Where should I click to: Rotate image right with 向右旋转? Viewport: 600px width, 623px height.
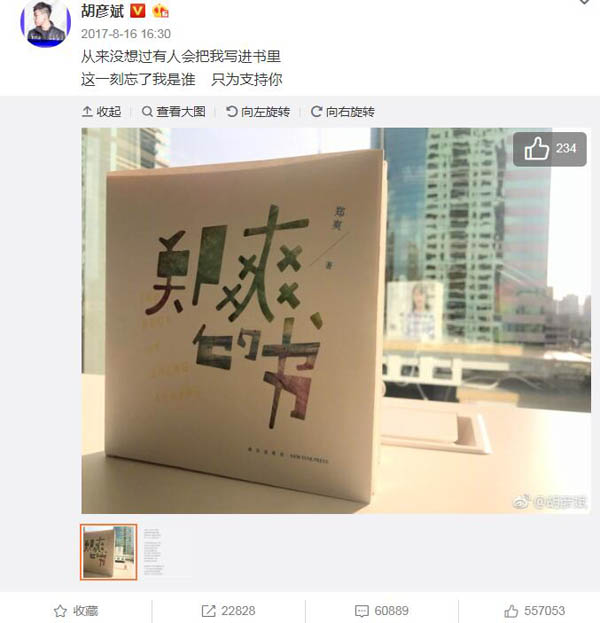coord(343,112)
